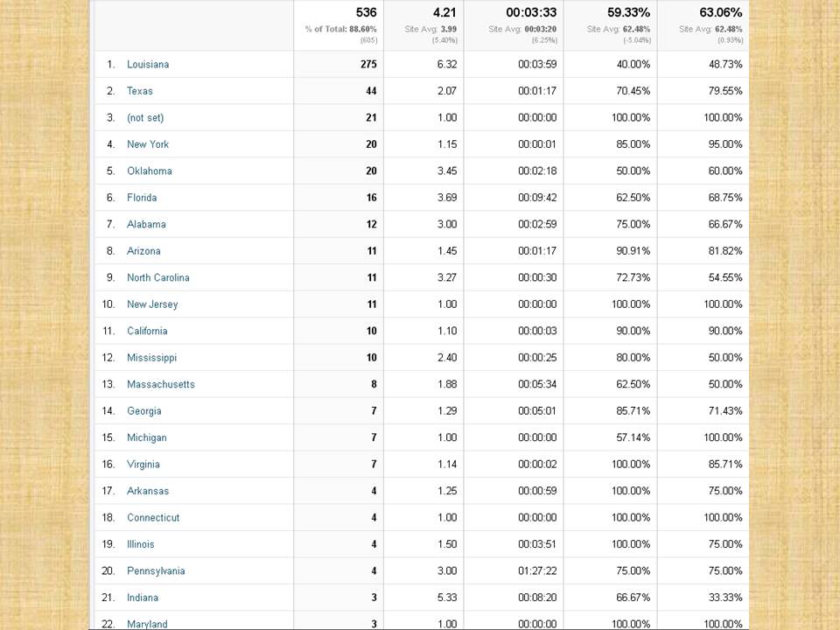Open the New York row link
This screenshot has height=630, width=840.
click(x=148, y=144)
